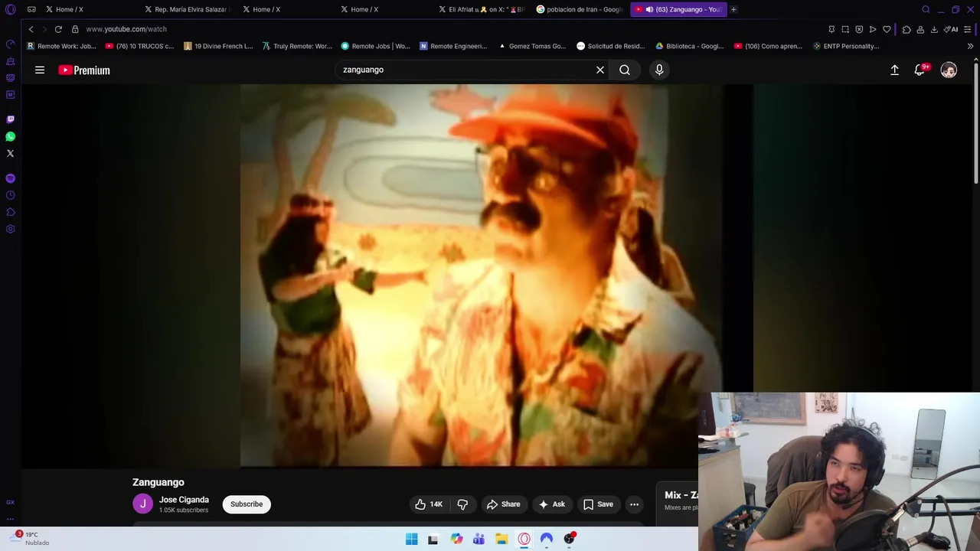Screen dimensions: 980x551
Task: Select the Zanguango YouTube tab
Action: 678,10
